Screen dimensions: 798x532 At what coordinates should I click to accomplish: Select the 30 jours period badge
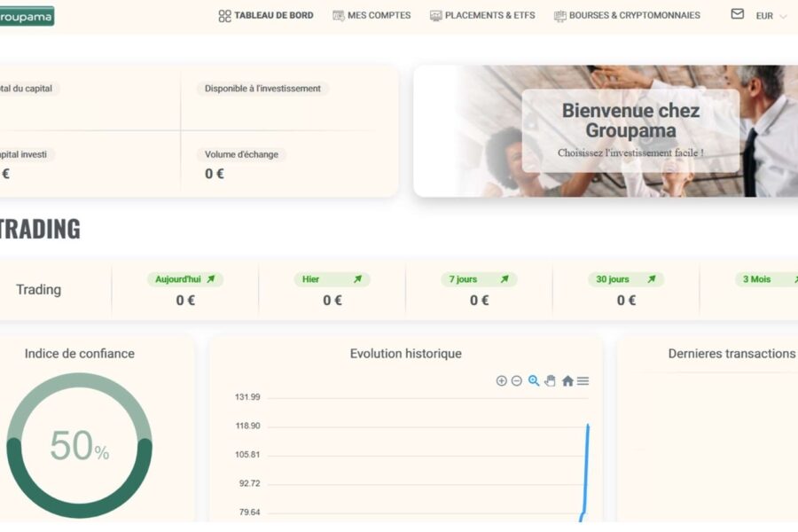626,279
